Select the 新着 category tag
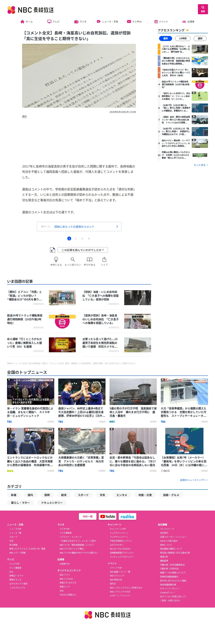Viewport: 215px width, 644px height. coord(14,495)
